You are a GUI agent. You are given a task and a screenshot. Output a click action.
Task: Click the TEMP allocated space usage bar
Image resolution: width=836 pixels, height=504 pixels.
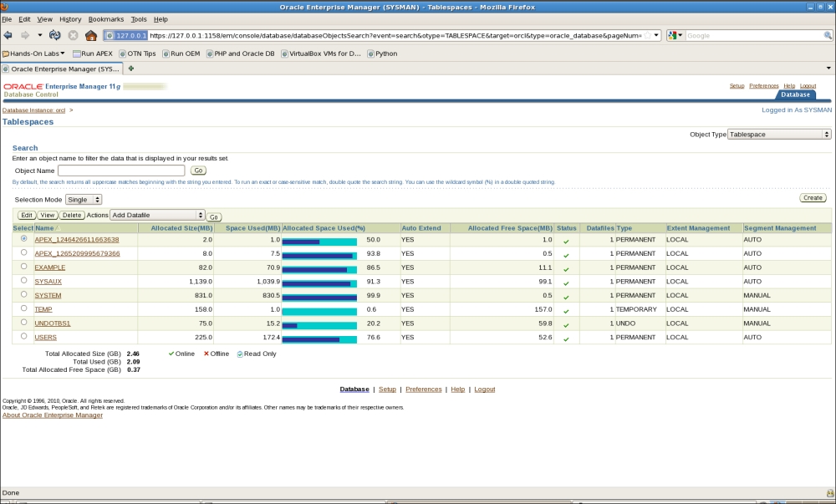point(319,311)
